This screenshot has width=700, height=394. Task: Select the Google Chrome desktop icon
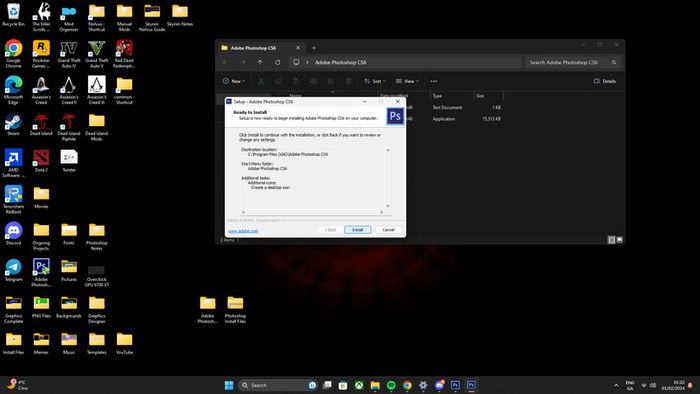13,54
